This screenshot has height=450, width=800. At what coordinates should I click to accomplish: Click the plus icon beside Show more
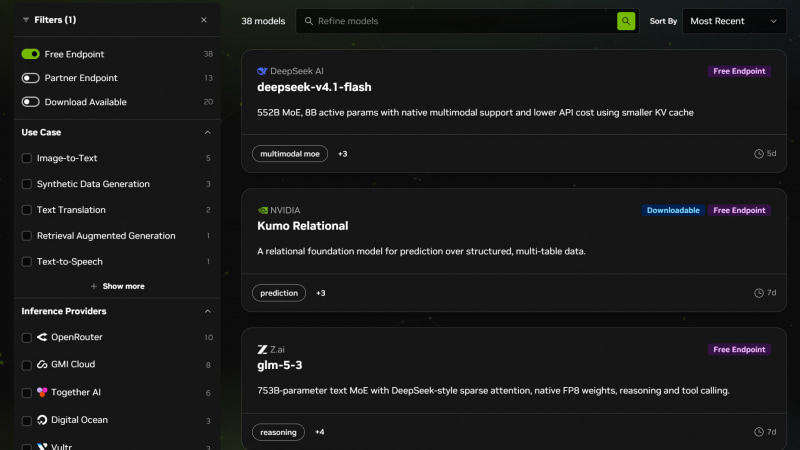[93, 286]
